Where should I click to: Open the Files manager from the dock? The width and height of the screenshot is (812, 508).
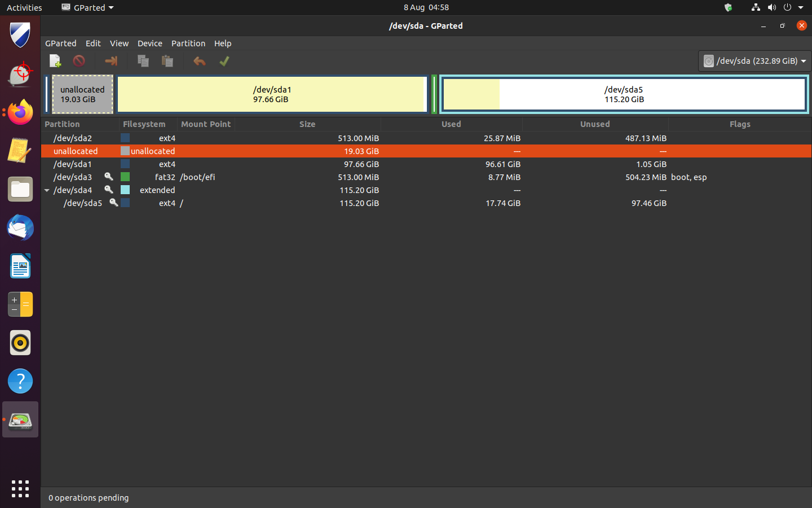tap(20, 189)
